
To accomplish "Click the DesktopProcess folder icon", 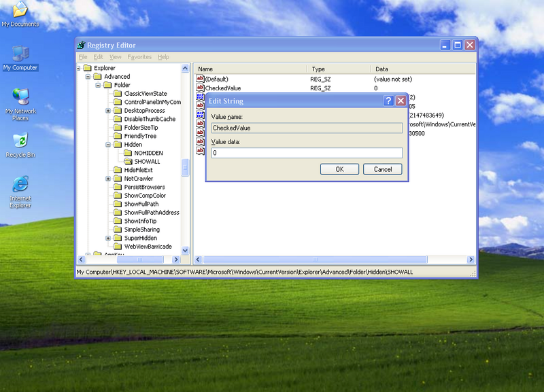I will point(118,110).
